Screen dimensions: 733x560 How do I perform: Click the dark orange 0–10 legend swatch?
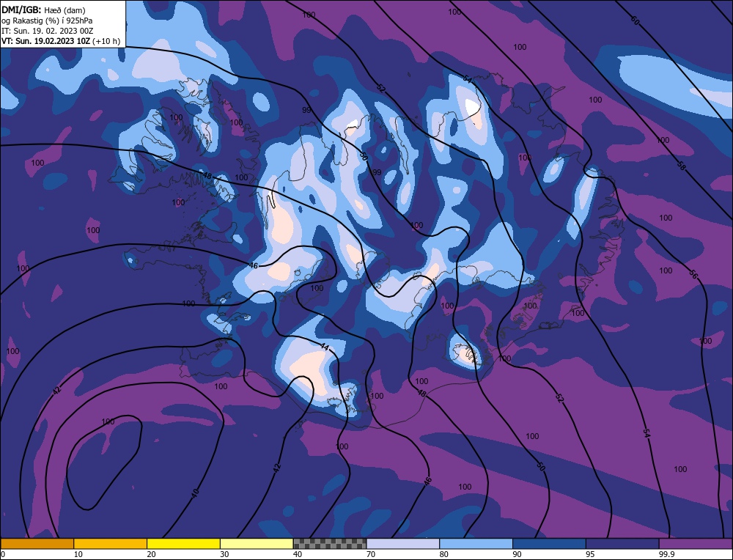[x=37, y=543]
